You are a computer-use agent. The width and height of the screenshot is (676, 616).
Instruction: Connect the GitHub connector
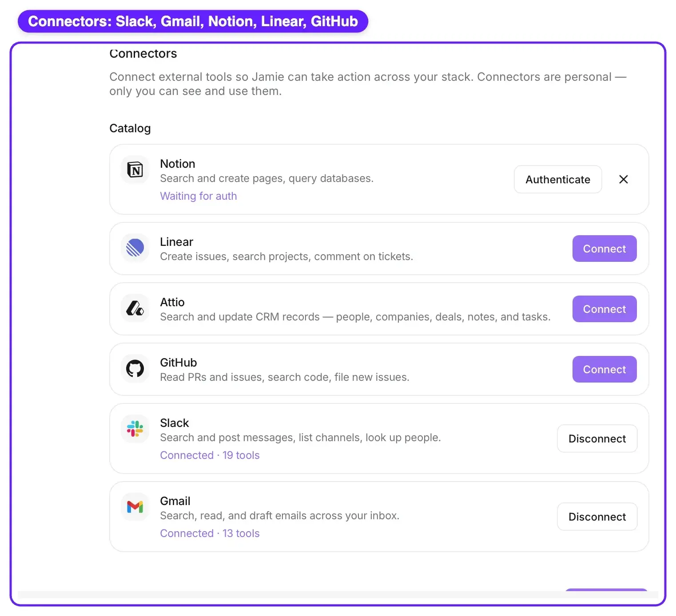coord(604,369)
